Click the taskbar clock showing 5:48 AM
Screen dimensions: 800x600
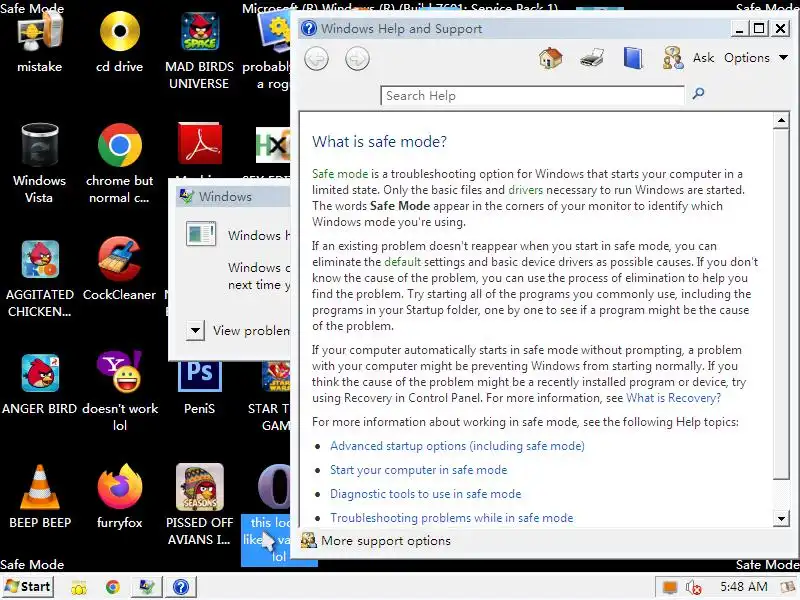tap(743, 587)
